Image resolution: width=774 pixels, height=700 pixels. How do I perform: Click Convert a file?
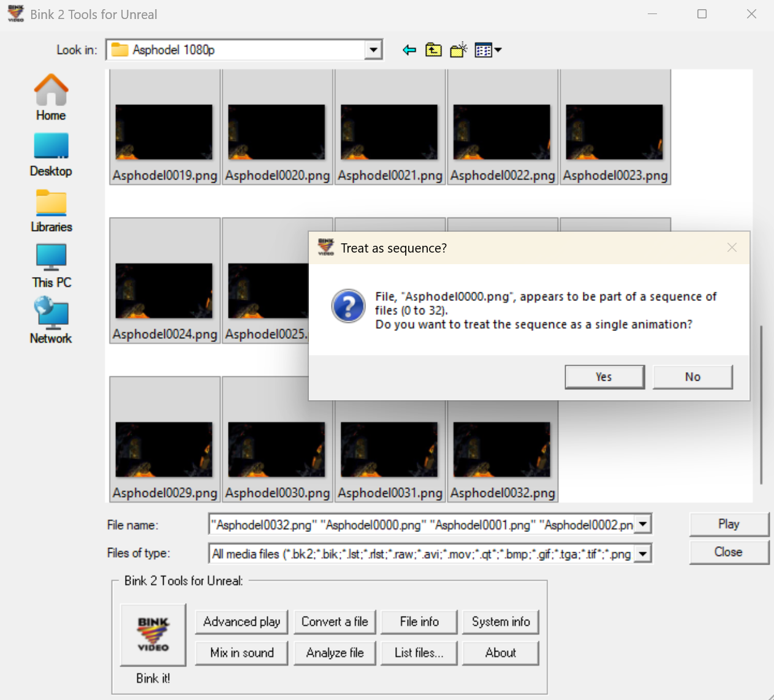click(x=335, y=622)
